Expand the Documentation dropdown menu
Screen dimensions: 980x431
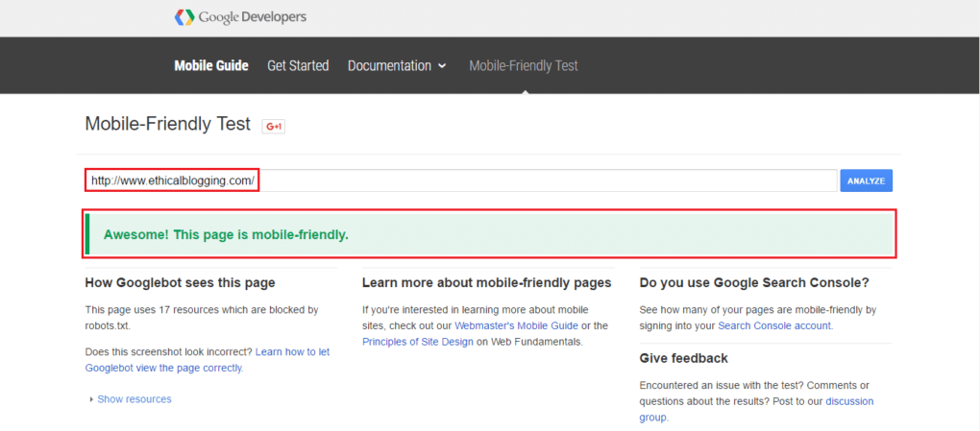pyautogui.click(x=397, y=65)
